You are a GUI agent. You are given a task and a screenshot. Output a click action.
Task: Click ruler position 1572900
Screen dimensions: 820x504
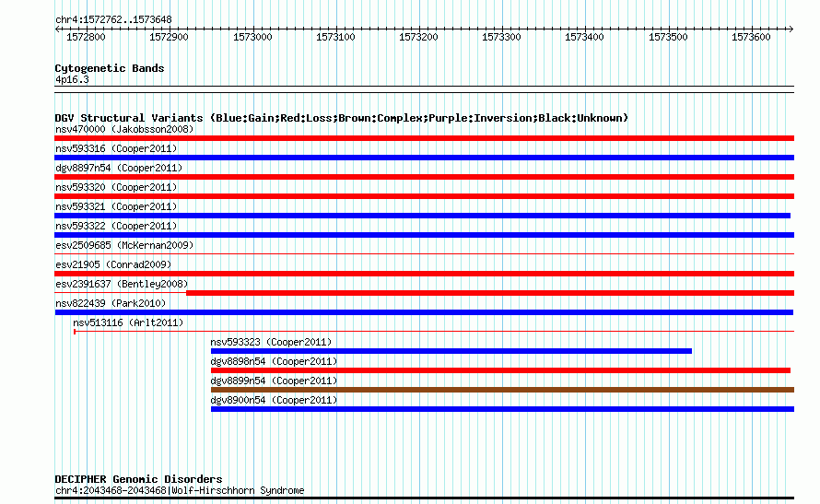point(169,37)
